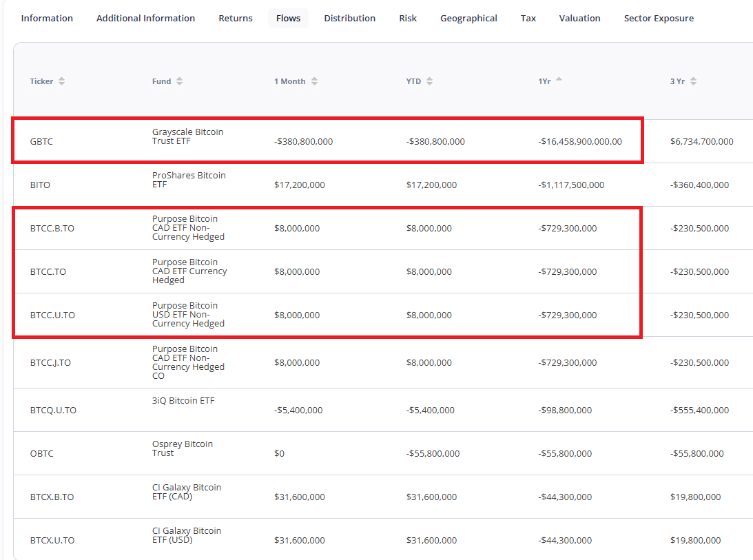Go to the Distribution tab
The image size is (753, 560).
click(x=349, y=19)
